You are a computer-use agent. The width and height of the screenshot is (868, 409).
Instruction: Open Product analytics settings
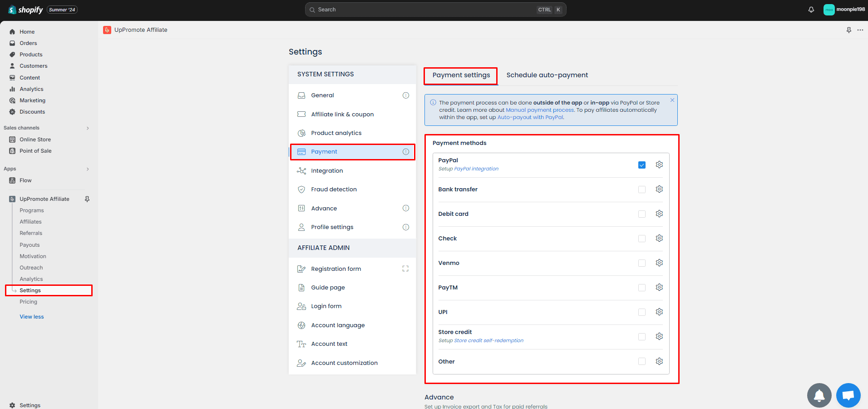(352, 133)
